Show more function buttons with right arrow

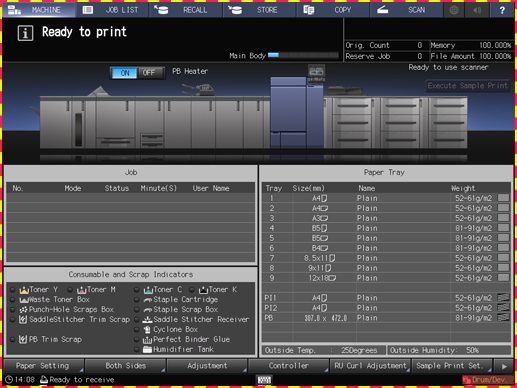click(x=504, y=366)
